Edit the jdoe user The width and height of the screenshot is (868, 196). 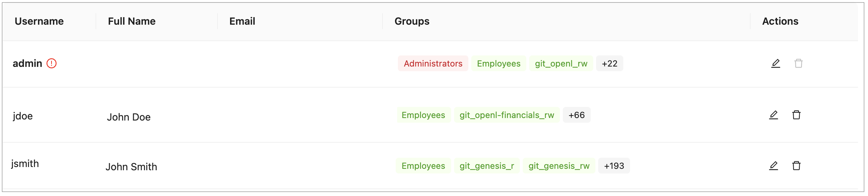point(773,115)
